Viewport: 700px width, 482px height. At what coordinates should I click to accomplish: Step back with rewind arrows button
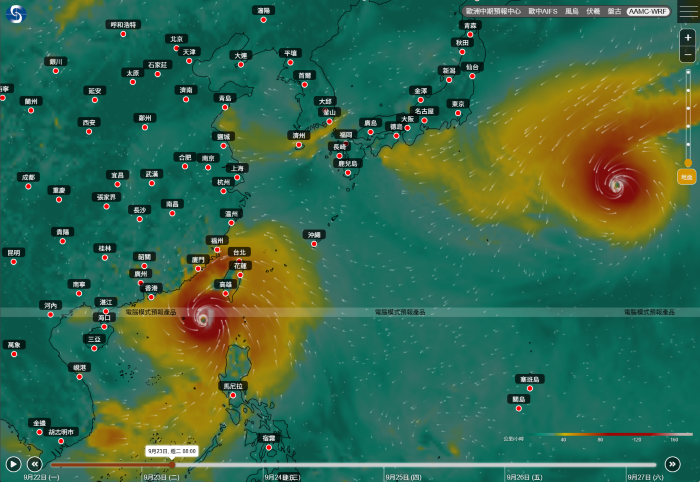pyautogui.click(x=35, y=464)
